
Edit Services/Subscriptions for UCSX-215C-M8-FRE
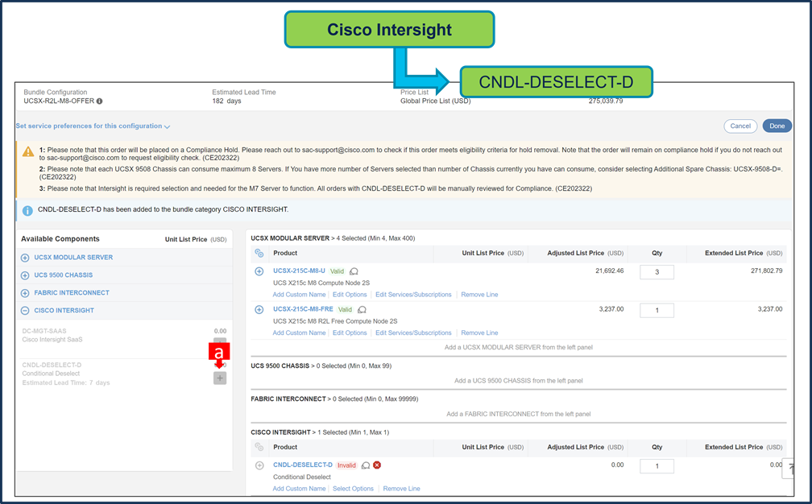coord(413,333)
